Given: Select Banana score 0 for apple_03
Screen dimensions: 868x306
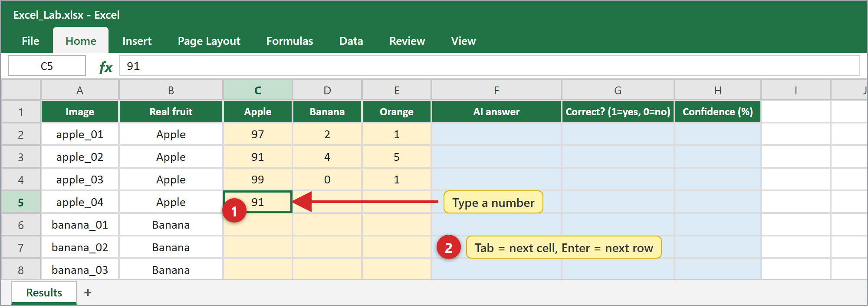Looking at the screenshot, I should coord(327,180).
